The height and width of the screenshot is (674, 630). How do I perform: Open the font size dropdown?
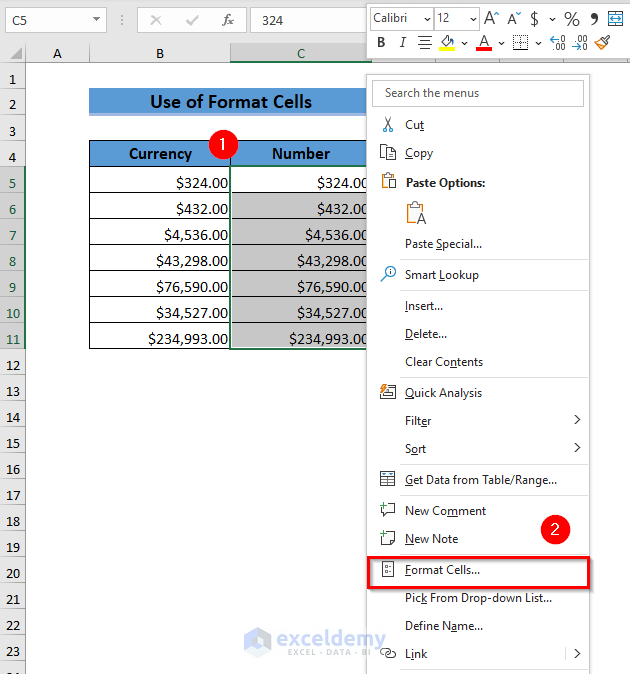[x=473, y=19]
